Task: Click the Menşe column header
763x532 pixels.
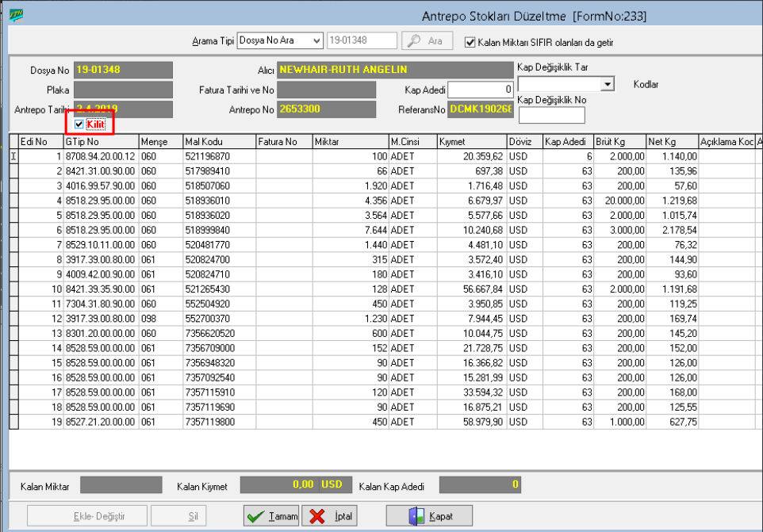Action: (x=161, y=142)
